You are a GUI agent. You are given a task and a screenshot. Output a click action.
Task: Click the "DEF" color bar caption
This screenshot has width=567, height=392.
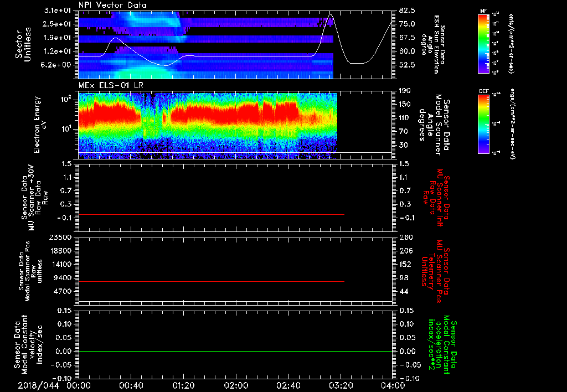click(x=484, y=91)
